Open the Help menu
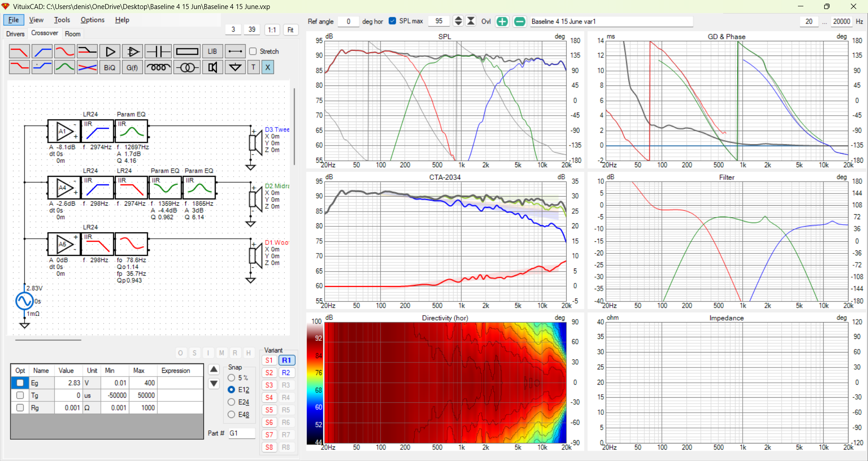Viewport: 868px width, 461px height. [122, 20]
